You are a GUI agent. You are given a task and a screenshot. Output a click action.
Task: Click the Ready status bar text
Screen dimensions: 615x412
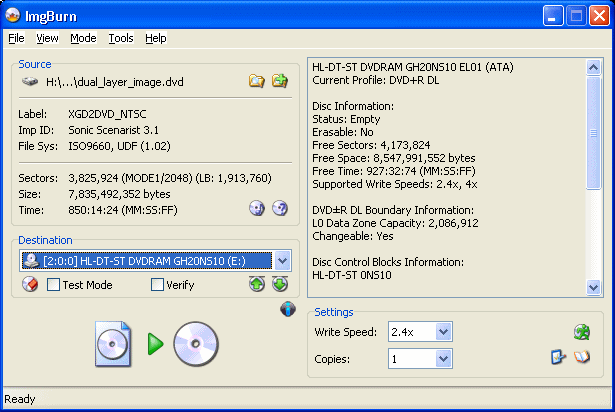point(20,399)
